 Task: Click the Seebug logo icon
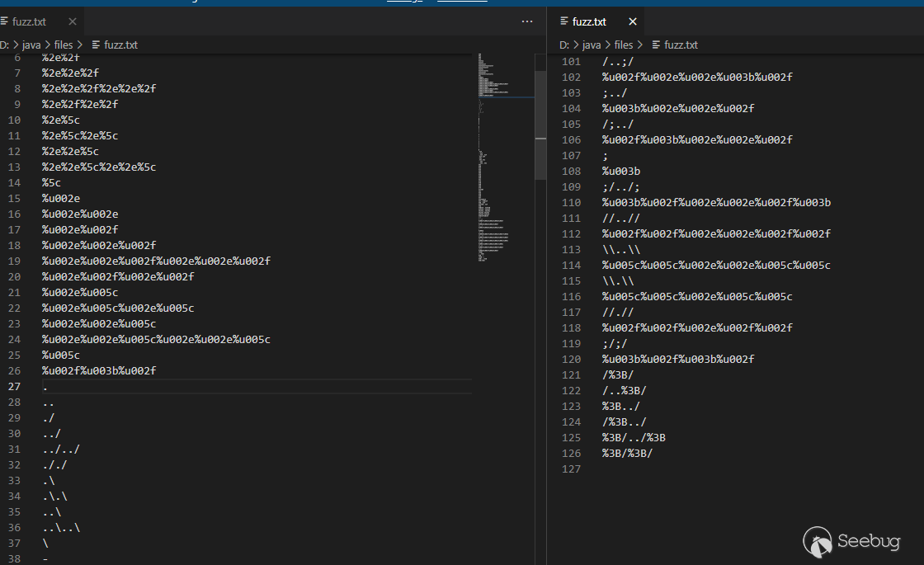(x=818, y=541)
